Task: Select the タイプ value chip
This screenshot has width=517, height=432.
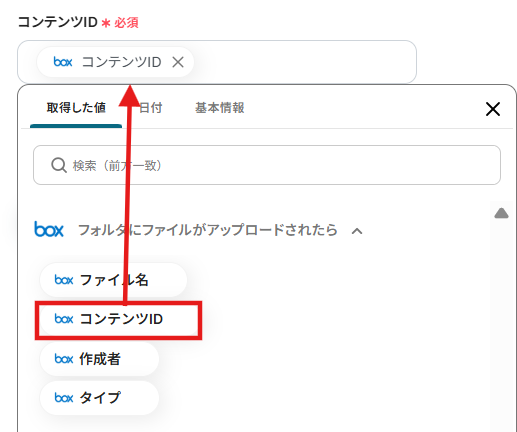Action: pos(99,398)
